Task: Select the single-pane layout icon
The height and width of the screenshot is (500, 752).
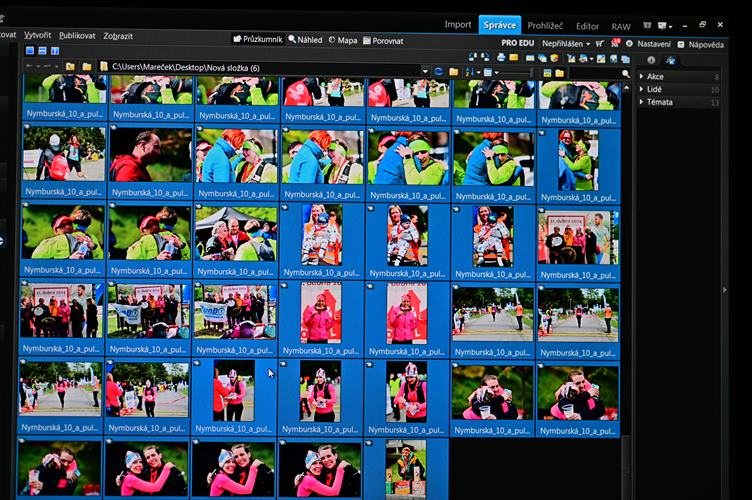Action: tap(30, 50)
